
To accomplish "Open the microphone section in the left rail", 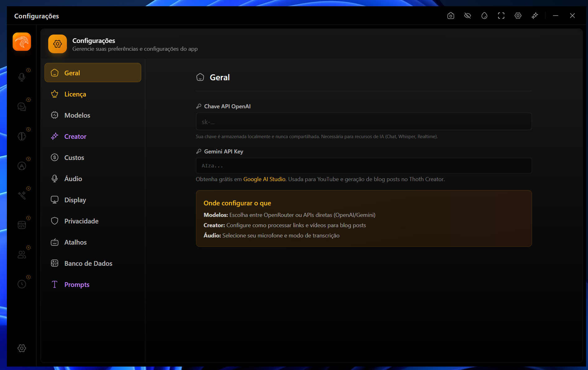I will [x=22, y=77].
